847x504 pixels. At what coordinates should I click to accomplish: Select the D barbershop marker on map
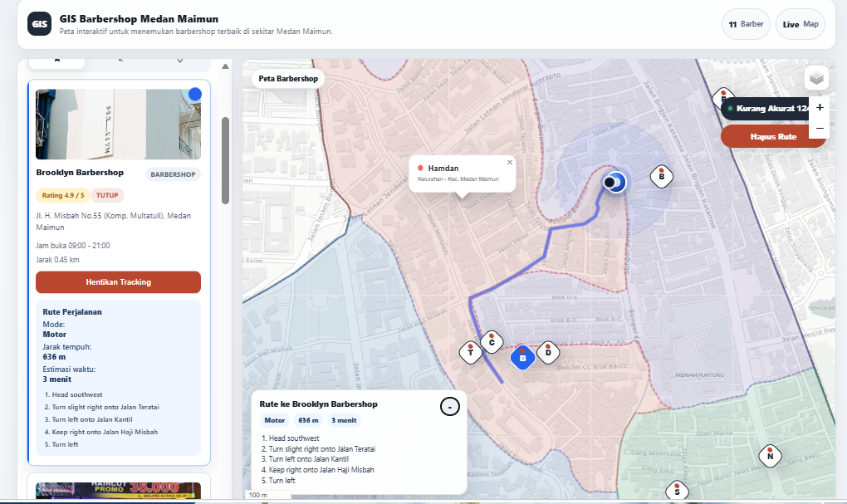(548, 352)
